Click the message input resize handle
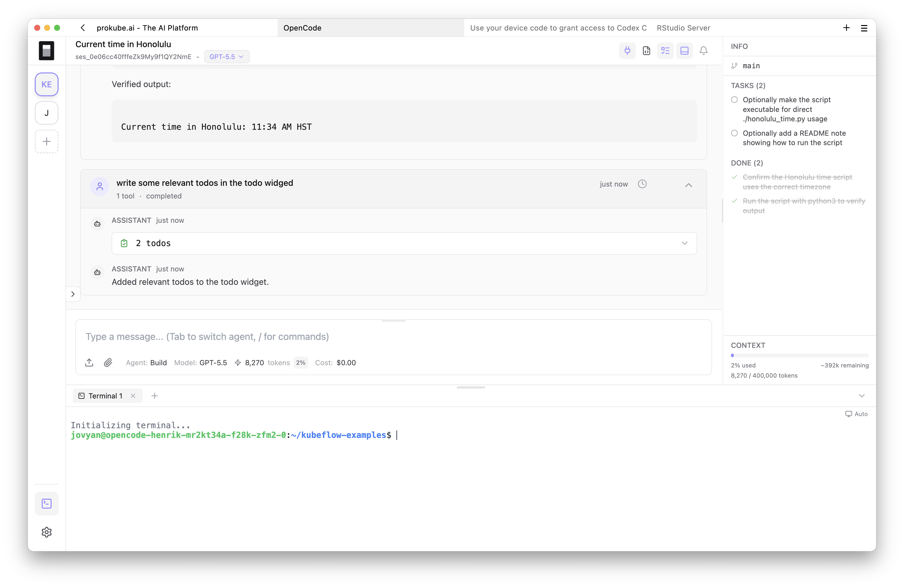 (393, 321)
